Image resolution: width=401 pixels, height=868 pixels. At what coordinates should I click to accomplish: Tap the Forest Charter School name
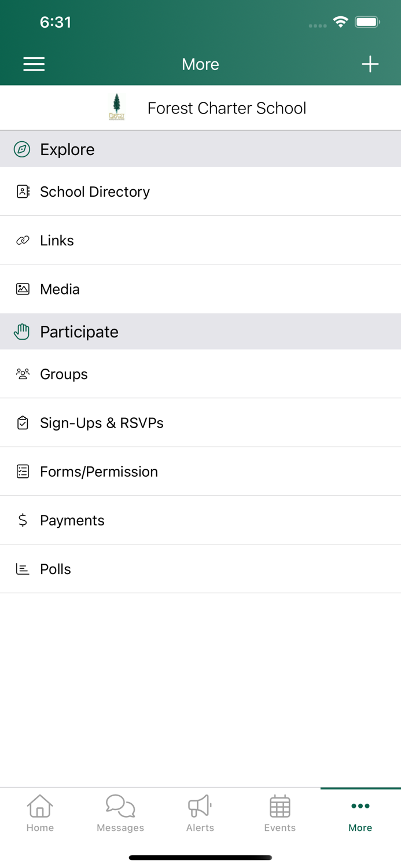click(x=226, y=108)
